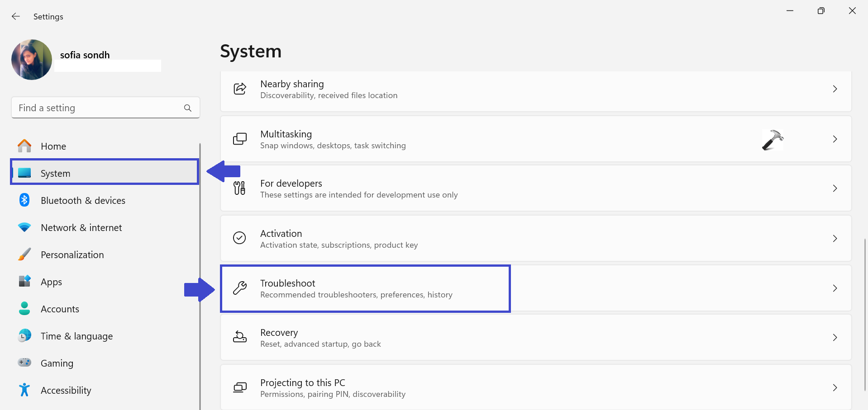868x410 pixels.
Task: Open Apps settings from the sidebar
Action: [x=51, y=282]
